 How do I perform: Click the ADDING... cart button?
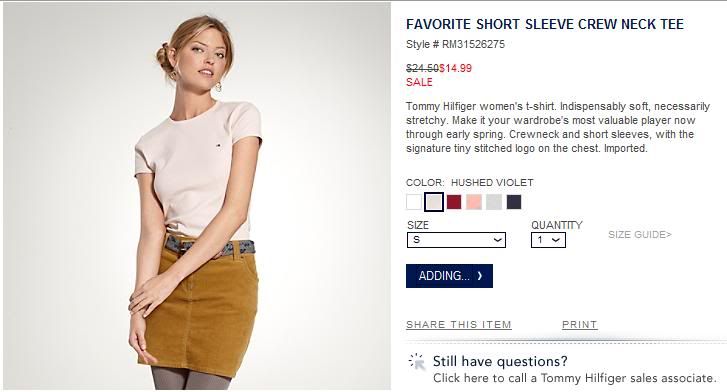[x=449, y=276]
